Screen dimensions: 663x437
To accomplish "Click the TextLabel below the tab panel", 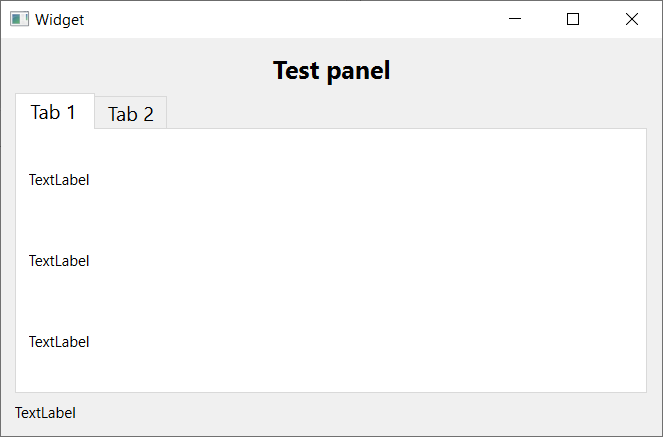I will (x=45, y=413).
